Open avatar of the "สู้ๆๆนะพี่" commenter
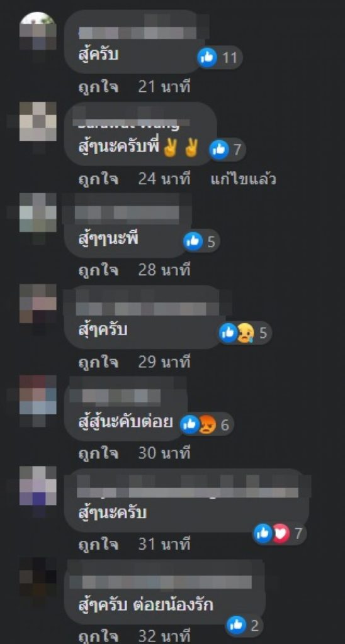The height and width of the screenshot is (644, 345). point(38,213)
